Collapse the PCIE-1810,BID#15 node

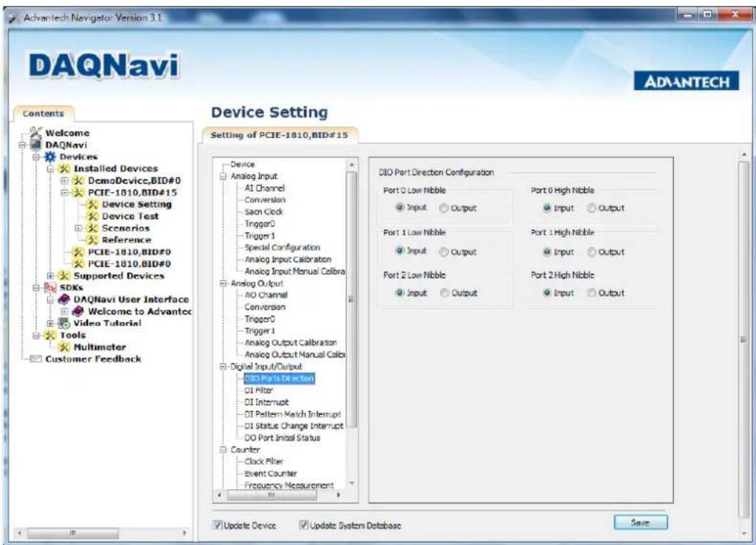(64, 192)
